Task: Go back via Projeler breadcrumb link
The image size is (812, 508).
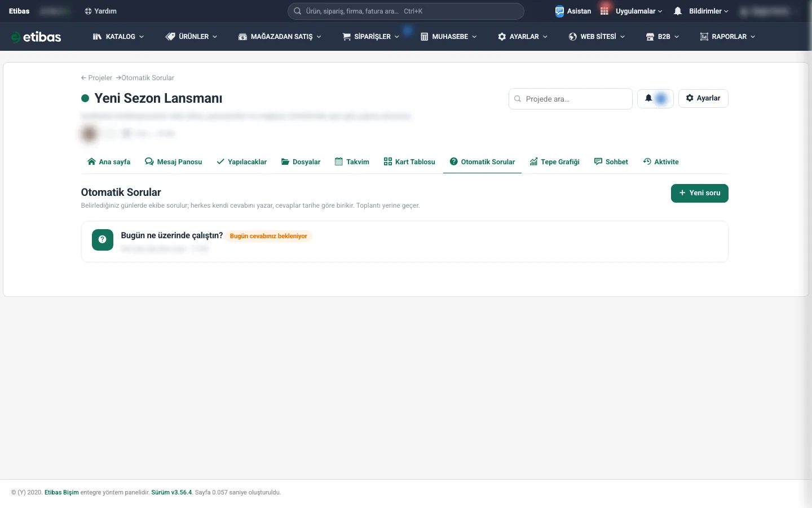Action: click(x=96, y=78)
